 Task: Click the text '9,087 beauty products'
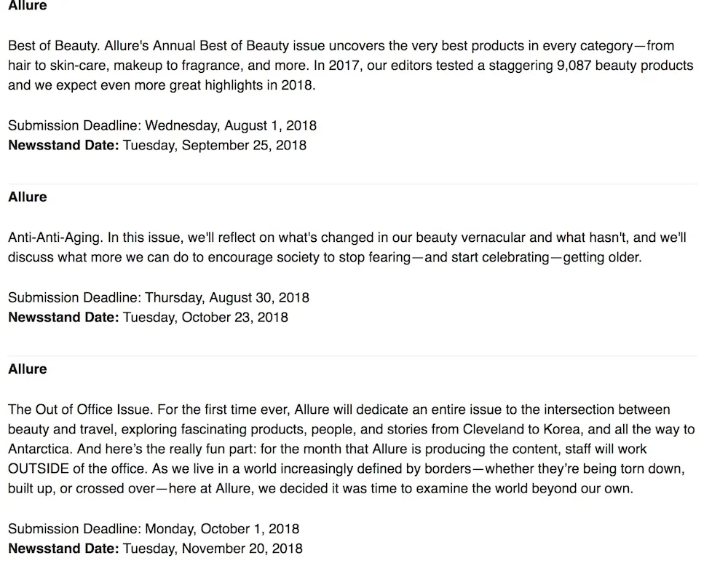(x=625, y=66)
